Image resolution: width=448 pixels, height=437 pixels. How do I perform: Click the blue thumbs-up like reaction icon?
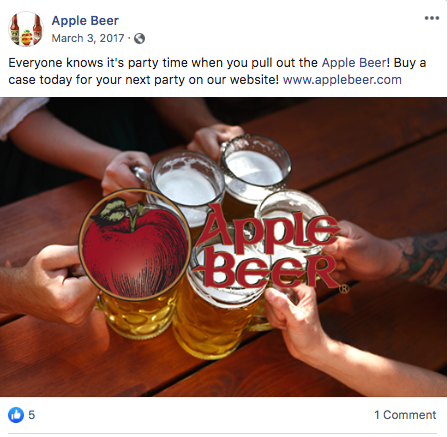click(x=16, y=415)
